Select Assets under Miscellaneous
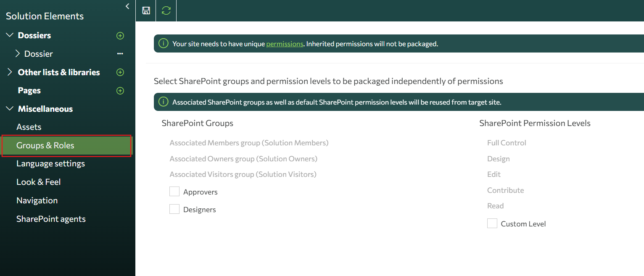 [28, 126]
